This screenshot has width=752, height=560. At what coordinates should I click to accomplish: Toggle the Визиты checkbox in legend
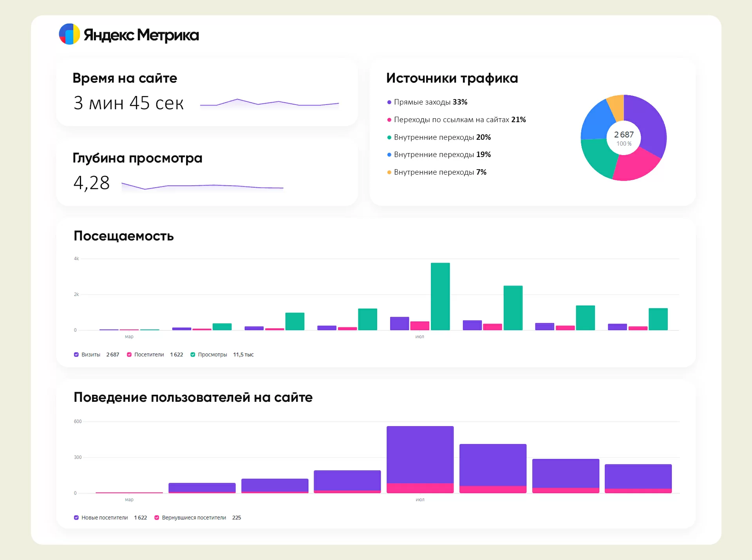76,354
